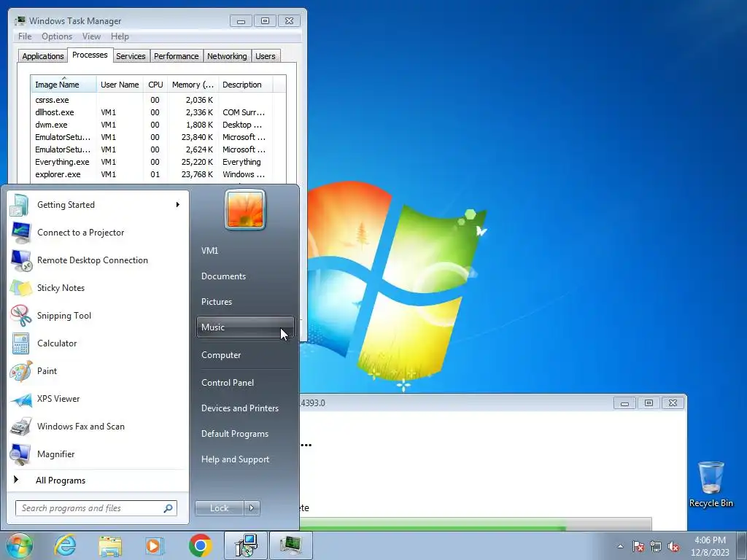Open the Options menu in Task Manager
Screen dimensions: 747x560
(x=57, y=36)
